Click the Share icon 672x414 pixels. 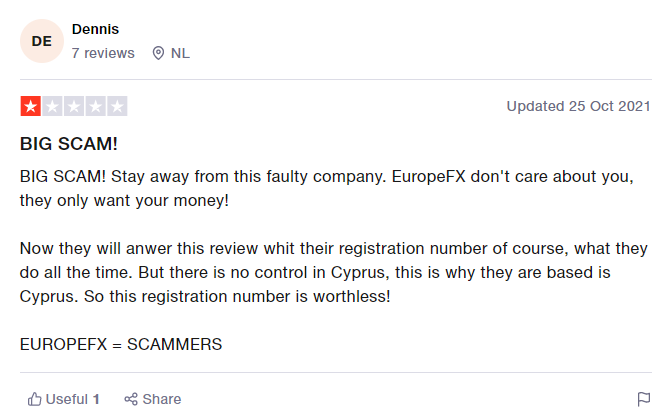[130, 399]
